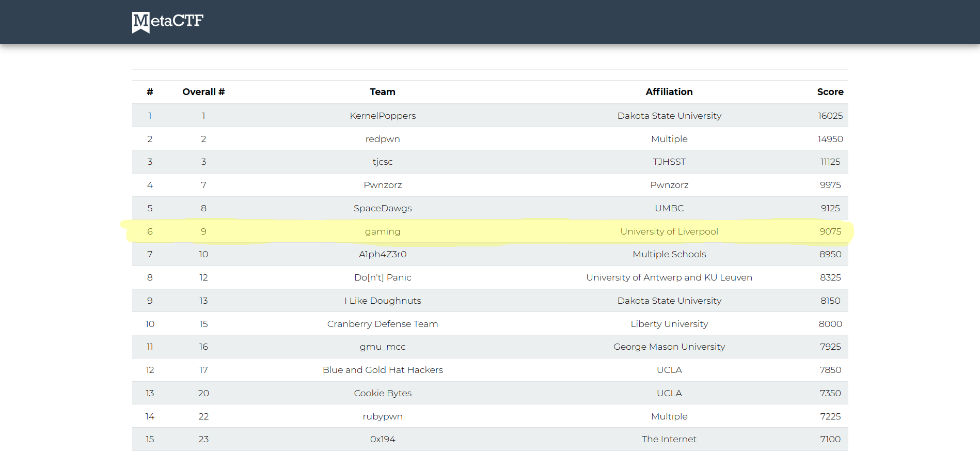Screen dimensions: 980x451
Task: Select the UMBC affiliation
Action: (669, 208)
